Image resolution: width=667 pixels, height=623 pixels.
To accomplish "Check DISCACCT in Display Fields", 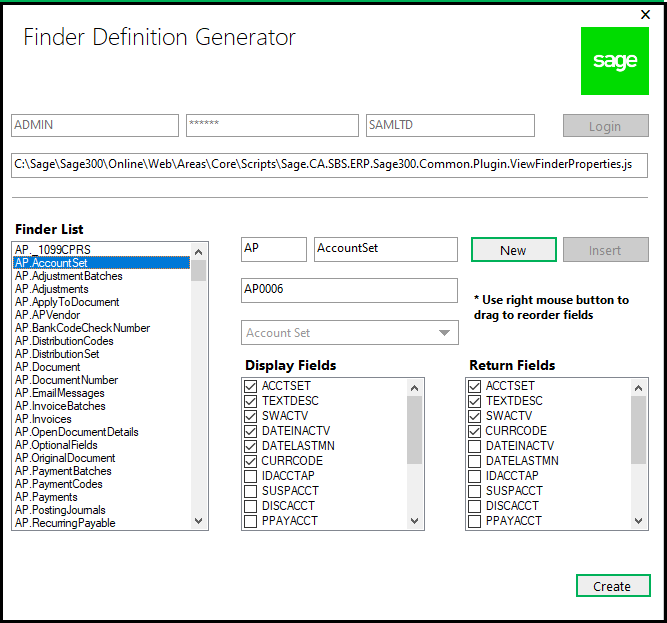I will tap(251, 506).
